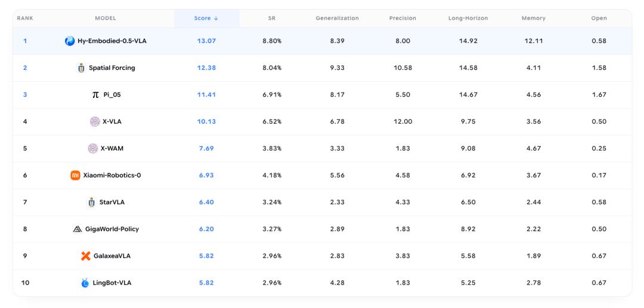Click the Hy-Embodied-0.5-VLA blue swirl logo
Image resolution: width=644 pixels, height=308 pixels.
pos(70,41)
